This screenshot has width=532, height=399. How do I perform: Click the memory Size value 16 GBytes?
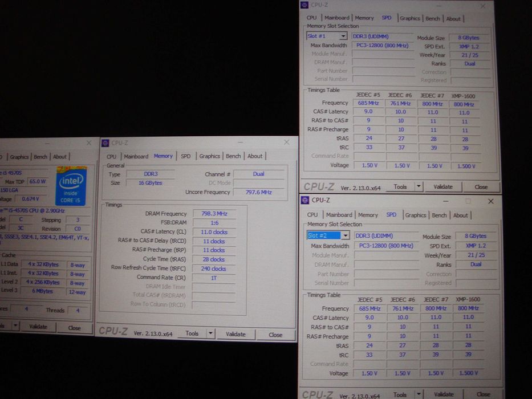(x=151, y=183)
